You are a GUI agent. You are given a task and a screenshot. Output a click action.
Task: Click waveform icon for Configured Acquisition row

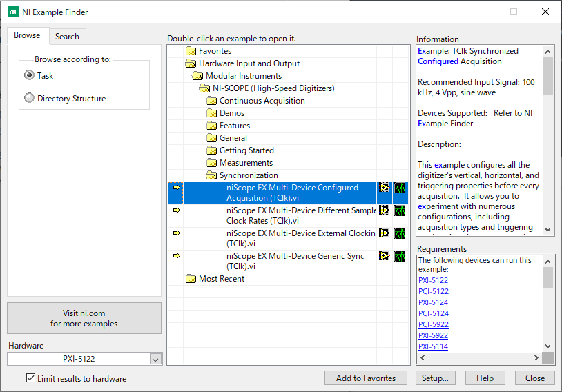click(x=400, y=188)
